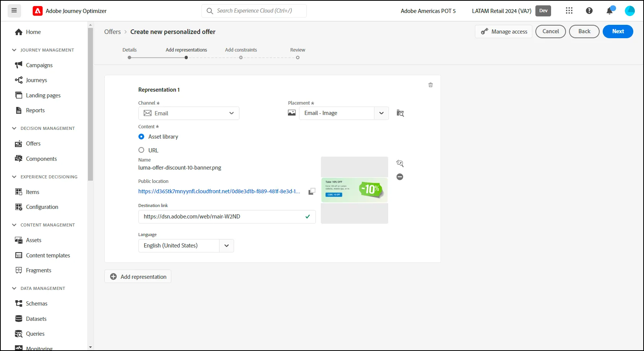The image size is (644, 351).
Task: Browse placements using the folder search icon
Action: click(400, 113)
